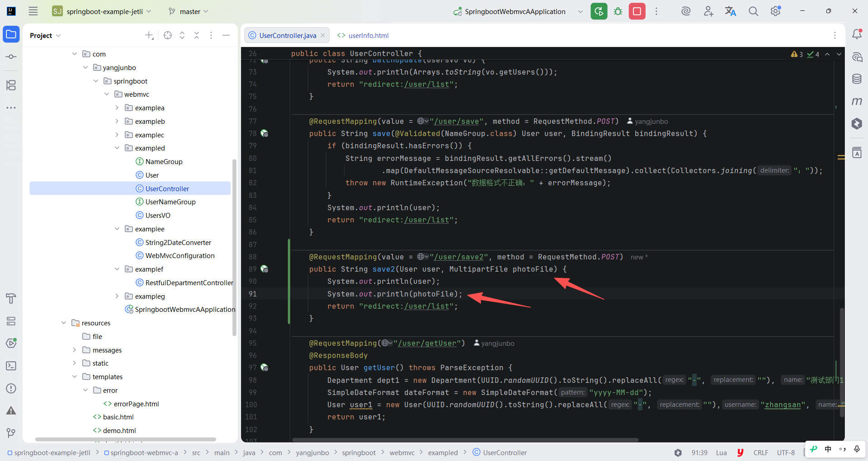Open the Structure tool window

pos(11,85)
